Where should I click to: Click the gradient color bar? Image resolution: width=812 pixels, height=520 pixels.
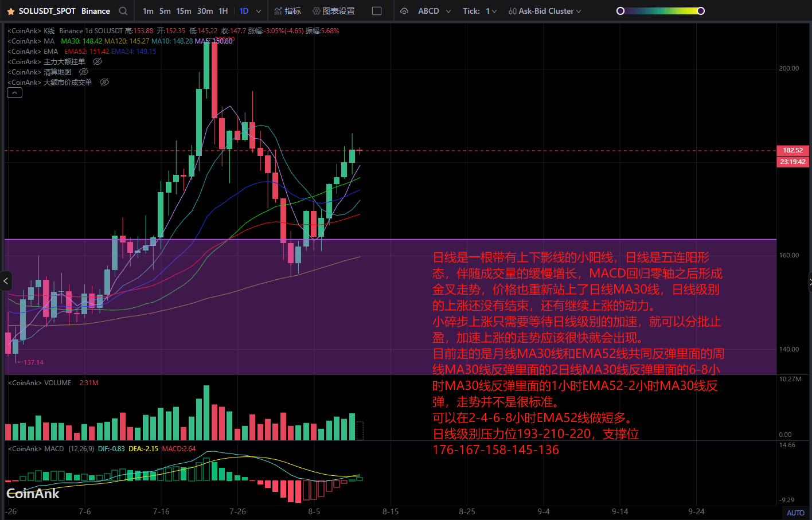661,11
